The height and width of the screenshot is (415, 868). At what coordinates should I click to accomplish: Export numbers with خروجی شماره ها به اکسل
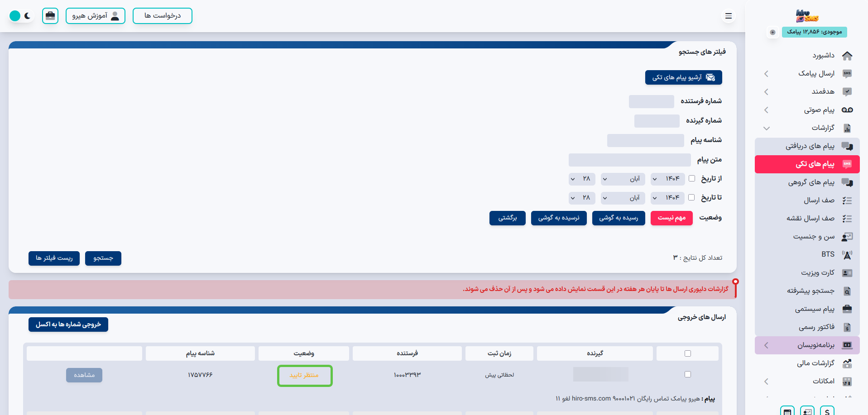[68, 324]
